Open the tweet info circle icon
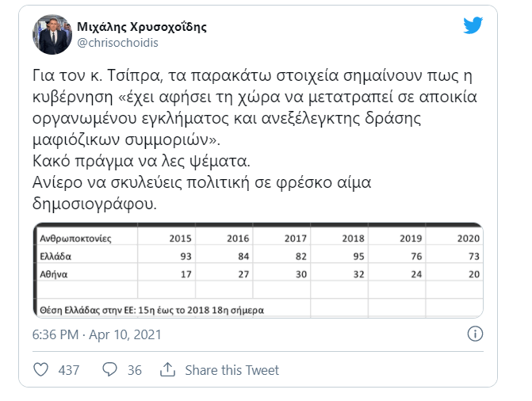Screen dimensions: 532x401 475,334
